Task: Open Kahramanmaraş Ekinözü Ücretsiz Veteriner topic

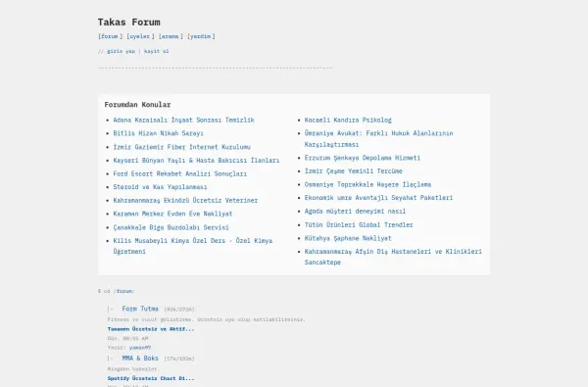Action: pos(185,200)
